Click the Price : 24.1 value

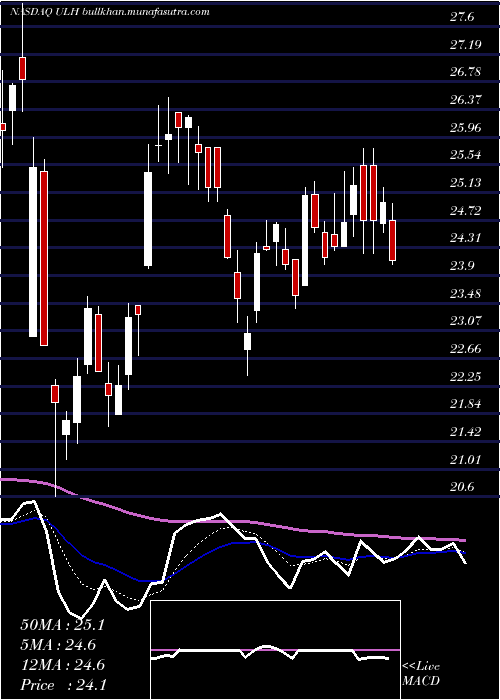click(63, 685)
